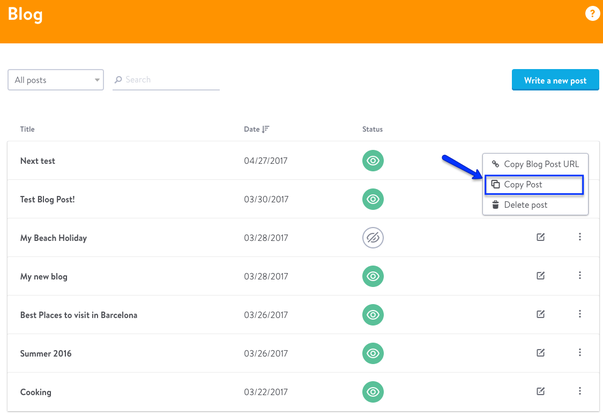The image size is (603, 416).
Task: Edit the My Beach Holiday post
Action: pos(540,237)
